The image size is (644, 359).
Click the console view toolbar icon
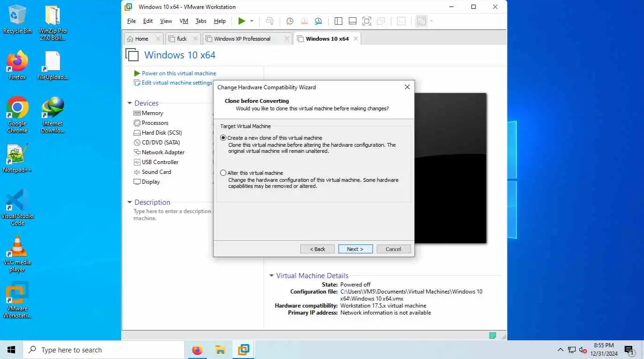[x=401, y=21]
